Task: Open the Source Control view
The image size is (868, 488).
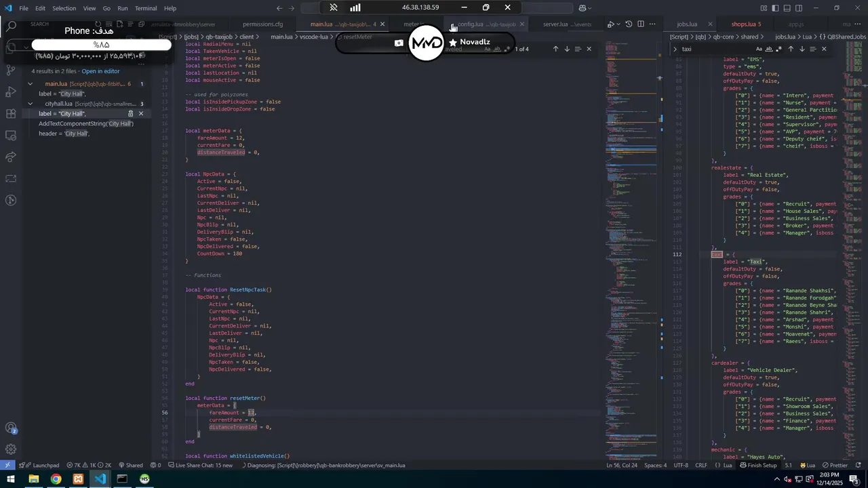Action: [x=11, y=70]
